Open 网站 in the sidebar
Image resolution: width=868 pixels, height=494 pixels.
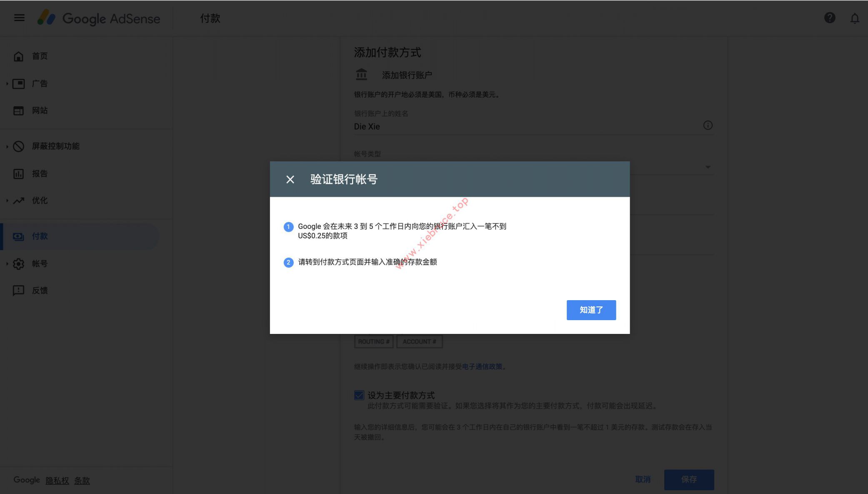click(40, 111)
